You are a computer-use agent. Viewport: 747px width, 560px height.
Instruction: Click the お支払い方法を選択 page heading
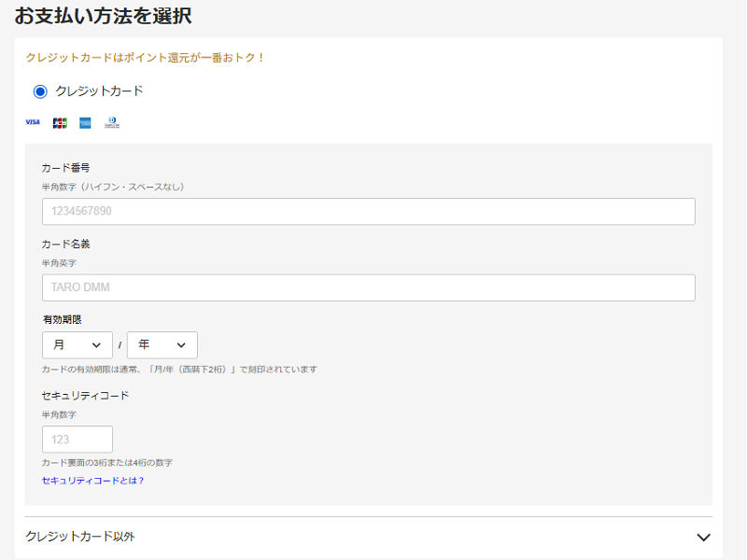(103, 16)
